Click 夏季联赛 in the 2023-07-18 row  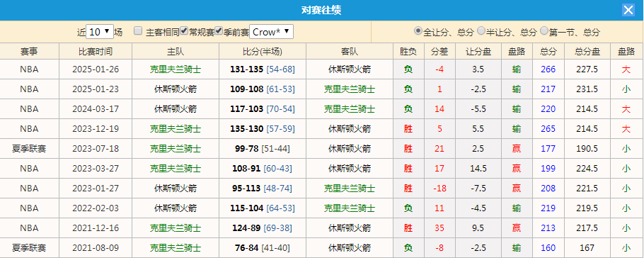[x=29, y=149]
